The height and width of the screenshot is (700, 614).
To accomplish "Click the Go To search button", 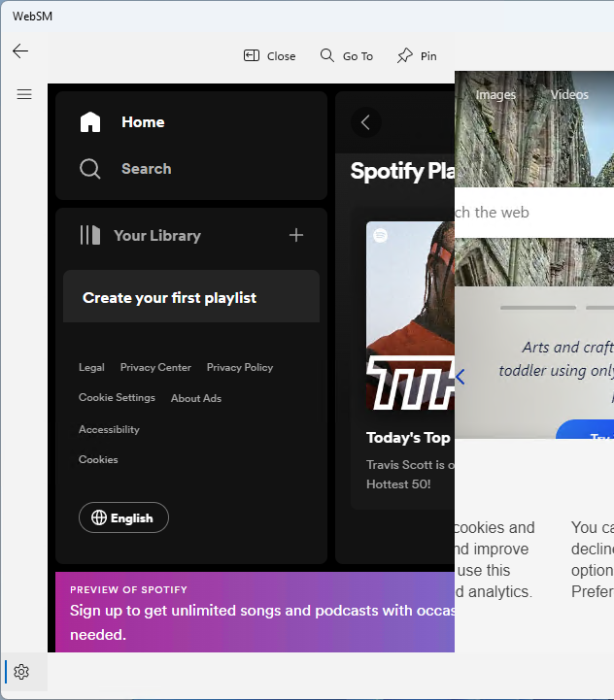I will [346, 55].
